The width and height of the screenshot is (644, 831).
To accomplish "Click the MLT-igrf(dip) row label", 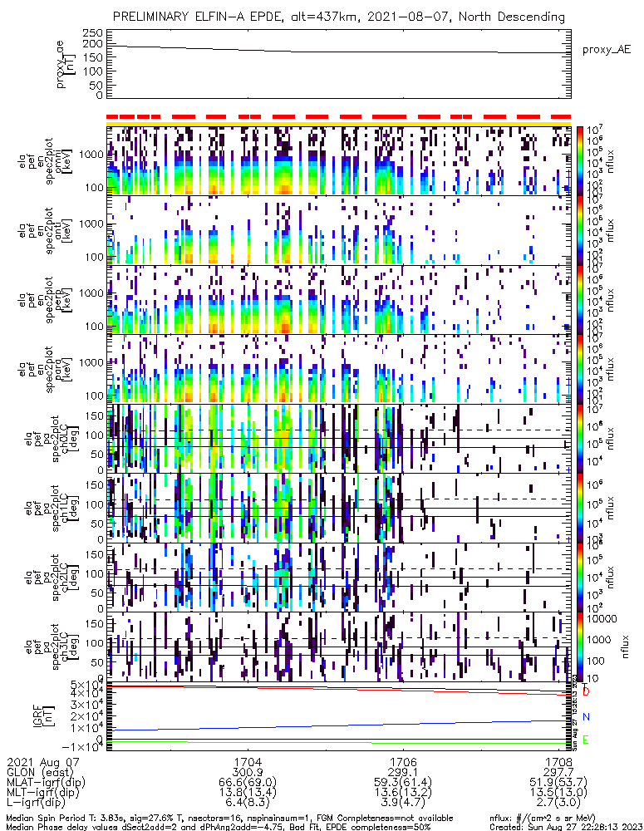I will [x=47, y=793].
